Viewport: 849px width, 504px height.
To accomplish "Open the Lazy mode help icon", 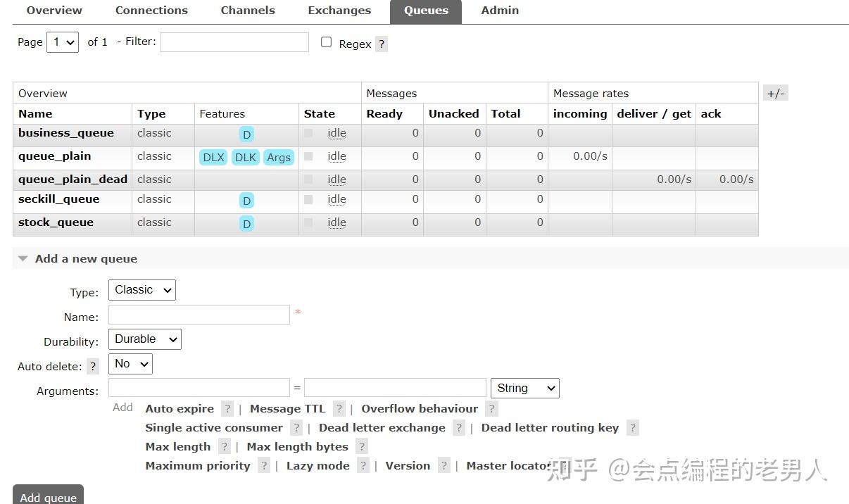I will (363, 465).
